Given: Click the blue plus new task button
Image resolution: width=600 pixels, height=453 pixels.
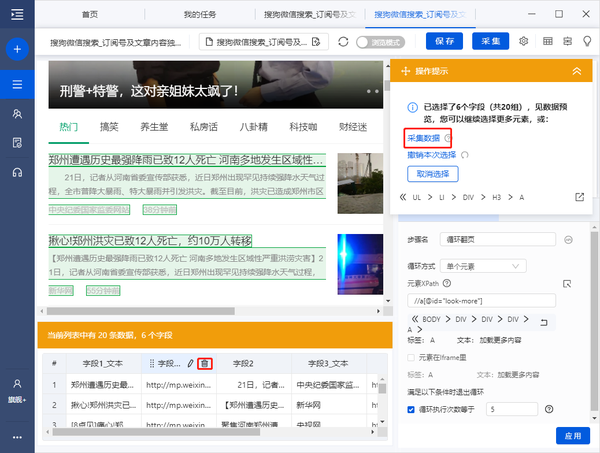Looking at the screenshot, I should (17, 49).
